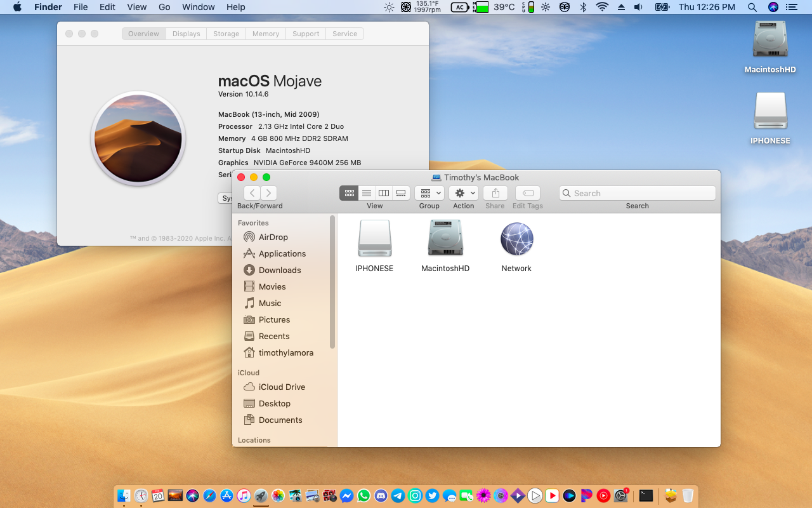Viewport: 812px width, 508px height.
Task: Switch to the Displays tab
Action: pyautogui.click(x=187, y=34)
